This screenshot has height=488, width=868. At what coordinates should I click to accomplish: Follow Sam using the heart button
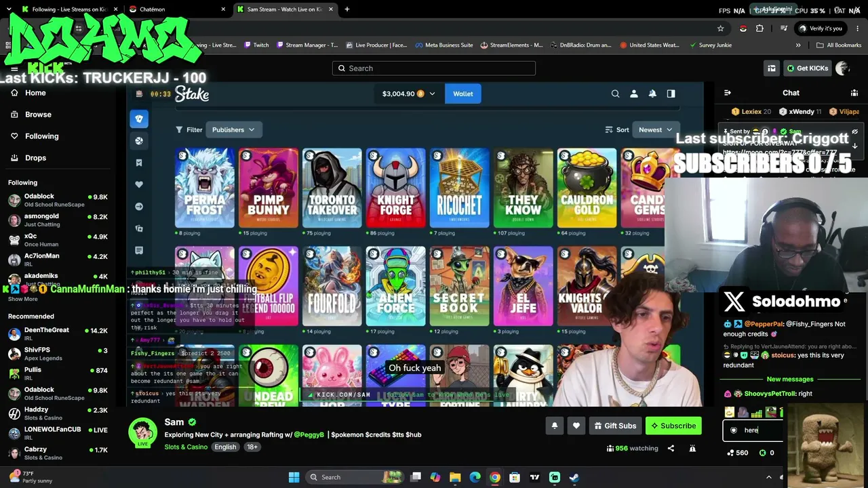pyautogui.click(x=576, y=426)
